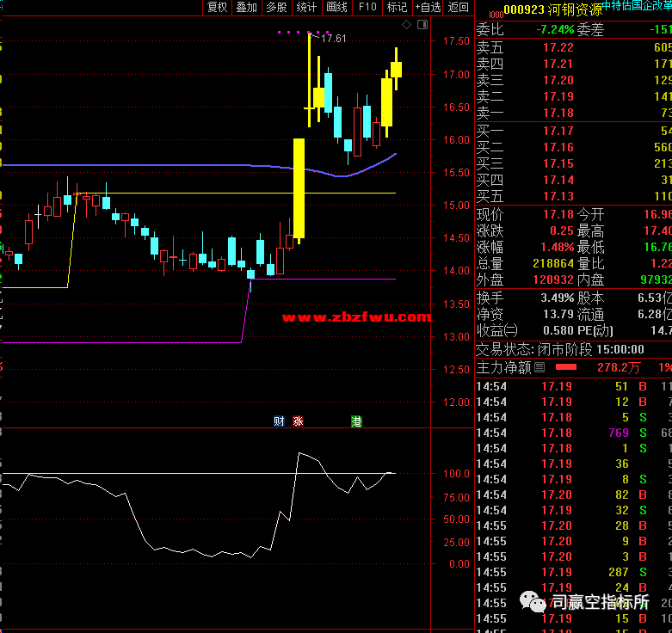Click 卖一 price 17.18
Screen dimensions: 672x633
(558, 113)
